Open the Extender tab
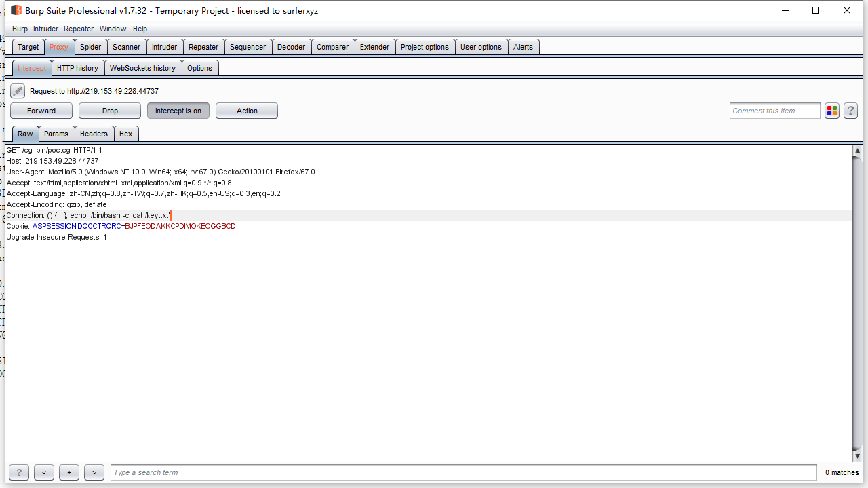Screen dimensions: 868x488 click(x=375, y=47)
